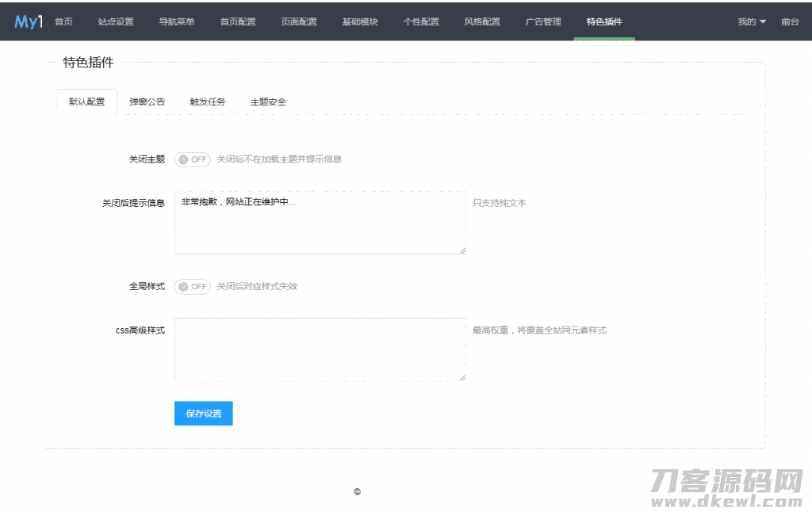Toggle the 关闭主题 switch
Screen dimensions: 812x512
tap(193, 159)
